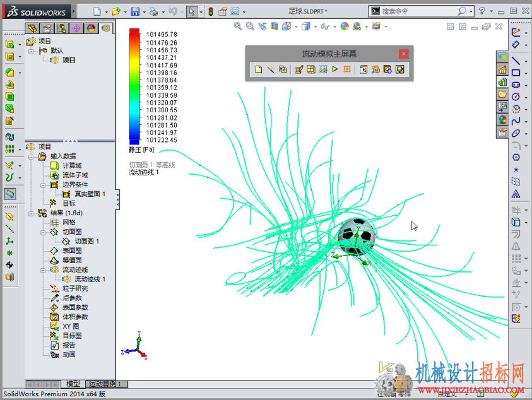Click Clone Project icon in flow simulation toolbar
The height and width of the screenshot is (400, 532).
coord(283,69)
